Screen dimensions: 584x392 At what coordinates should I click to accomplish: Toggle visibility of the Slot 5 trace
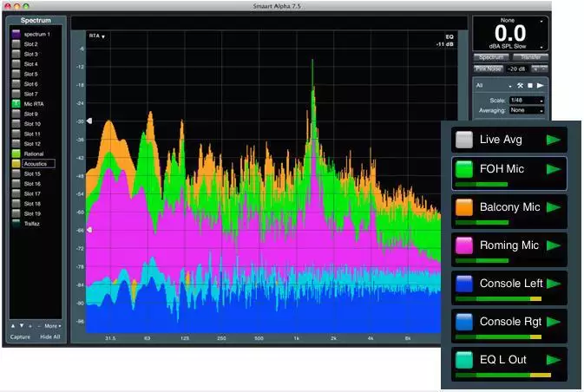coord(16,74)
